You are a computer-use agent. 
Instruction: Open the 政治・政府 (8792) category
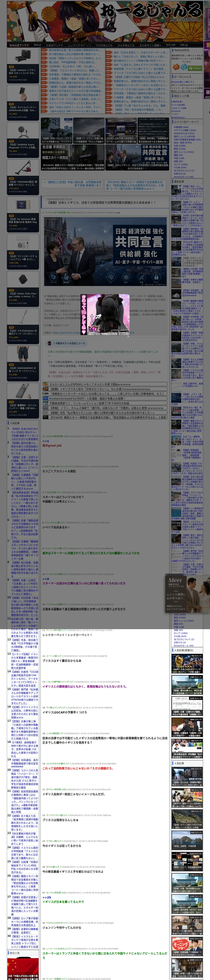[183, 143]
